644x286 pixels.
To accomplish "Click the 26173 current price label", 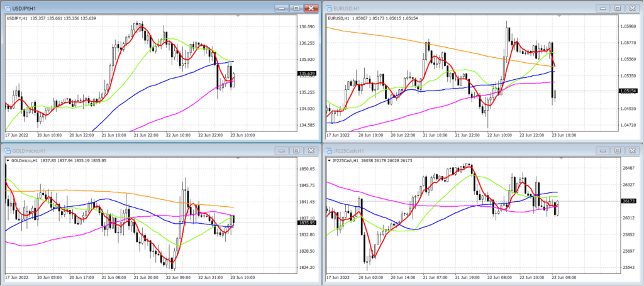I will coord(628,201).
